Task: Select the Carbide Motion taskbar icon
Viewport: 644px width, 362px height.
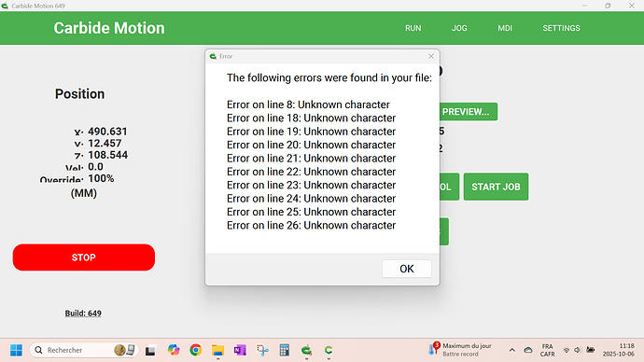Action: coord(306,350)
